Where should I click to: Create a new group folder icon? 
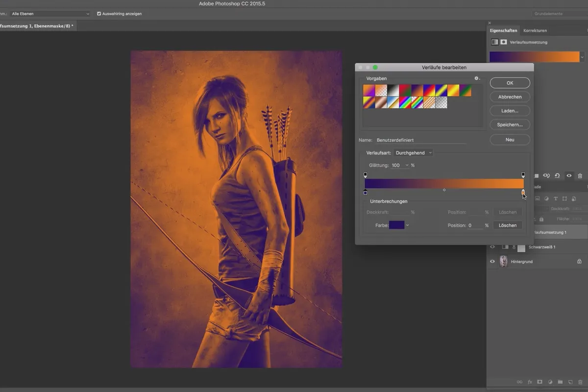pyautogui.click(x=560, y=382)
